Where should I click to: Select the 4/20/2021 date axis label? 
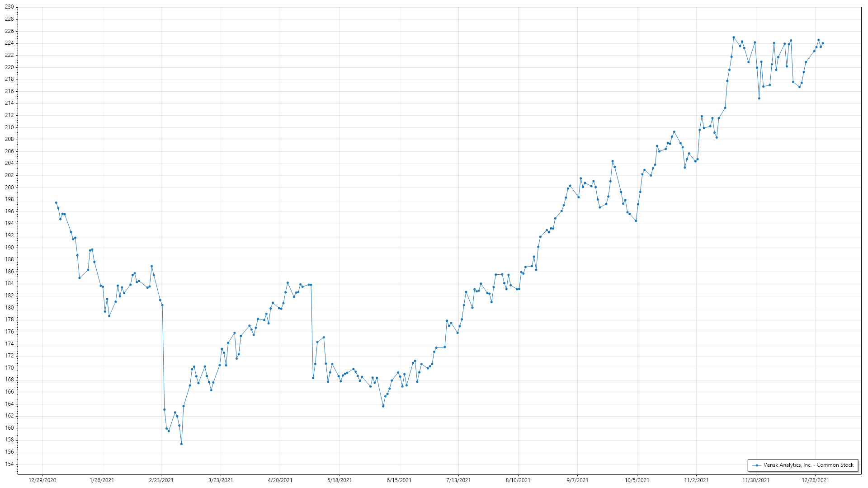[x=280, y=480]
